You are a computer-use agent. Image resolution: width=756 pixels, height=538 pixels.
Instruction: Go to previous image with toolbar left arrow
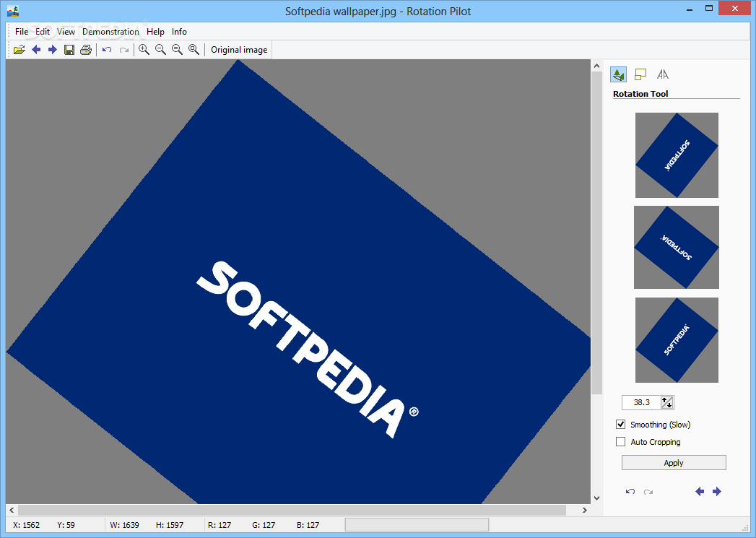(36, 50)
